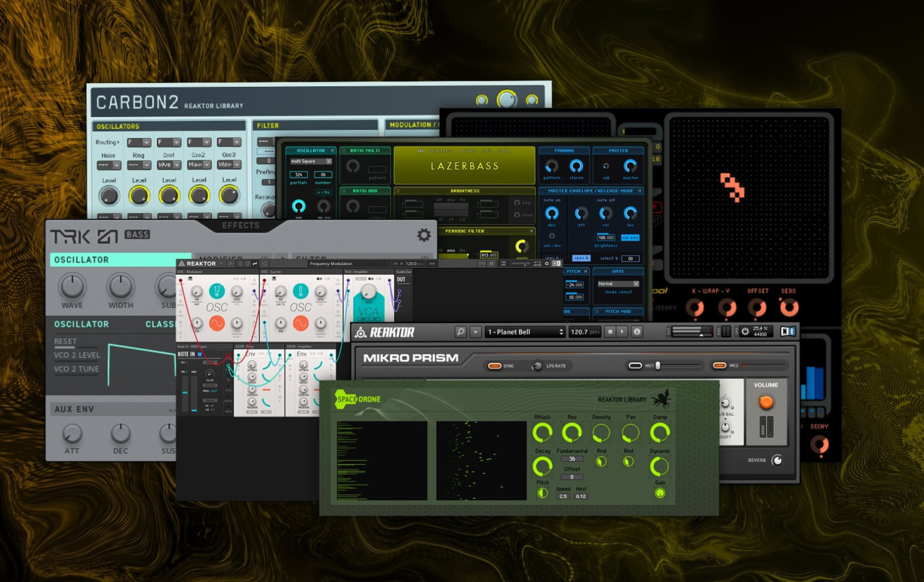Open Gate mode Normal dropdown
924x582 pixels.
click(x=618, y=284)
